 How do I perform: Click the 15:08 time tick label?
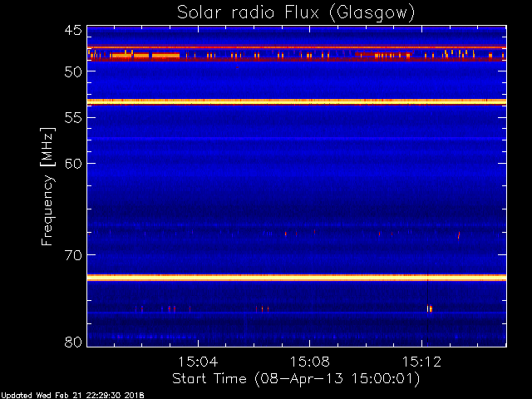point(310,362)
